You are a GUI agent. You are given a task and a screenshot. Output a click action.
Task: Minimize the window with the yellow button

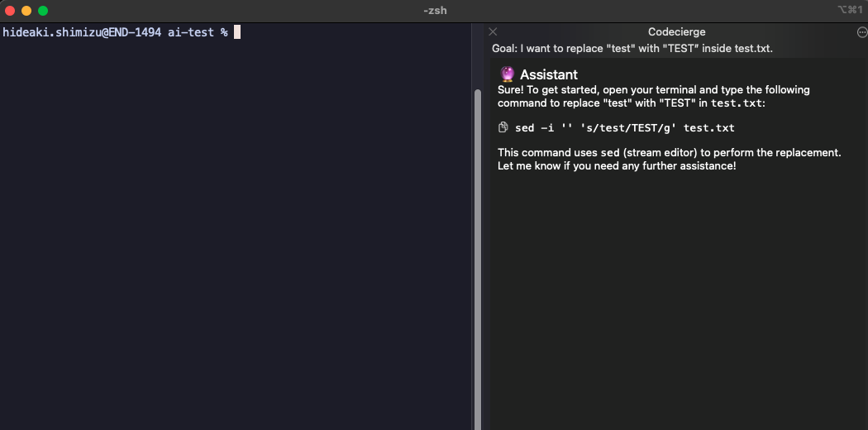pyautogui.click(x=26, y=11)
